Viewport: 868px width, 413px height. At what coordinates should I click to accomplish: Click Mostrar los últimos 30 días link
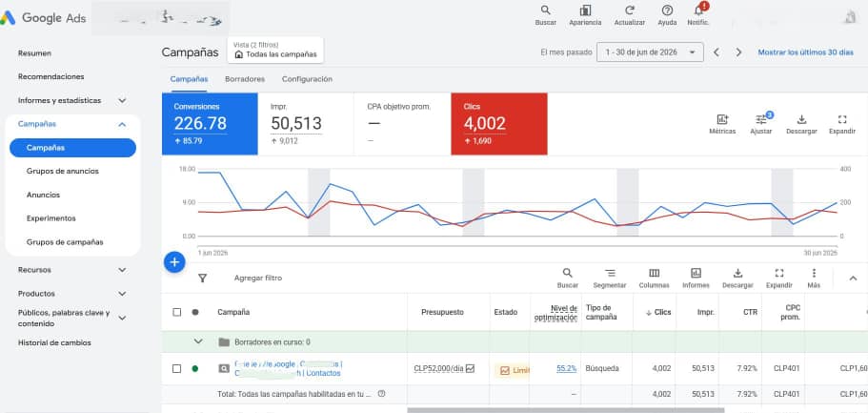(x=805, y=52)
